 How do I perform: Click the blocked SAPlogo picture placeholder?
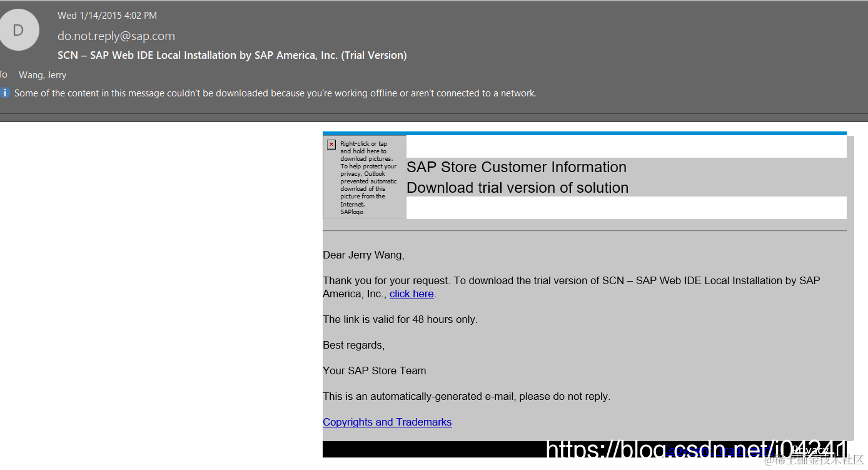365,177
